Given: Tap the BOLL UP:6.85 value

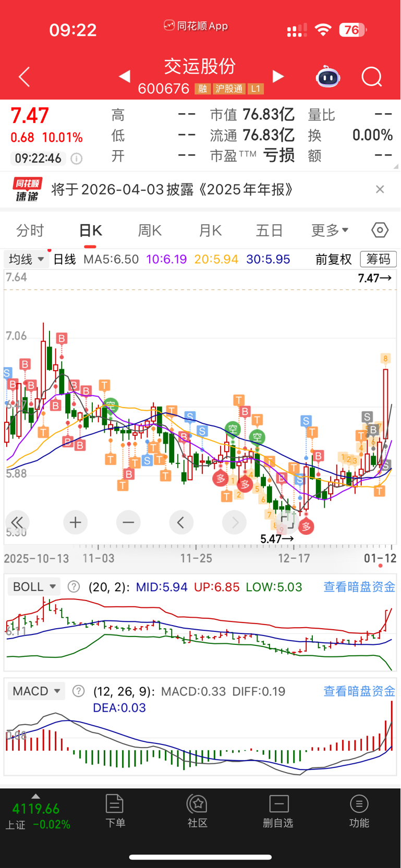Looking at the screenshot, I should click(x=216, y=587).
